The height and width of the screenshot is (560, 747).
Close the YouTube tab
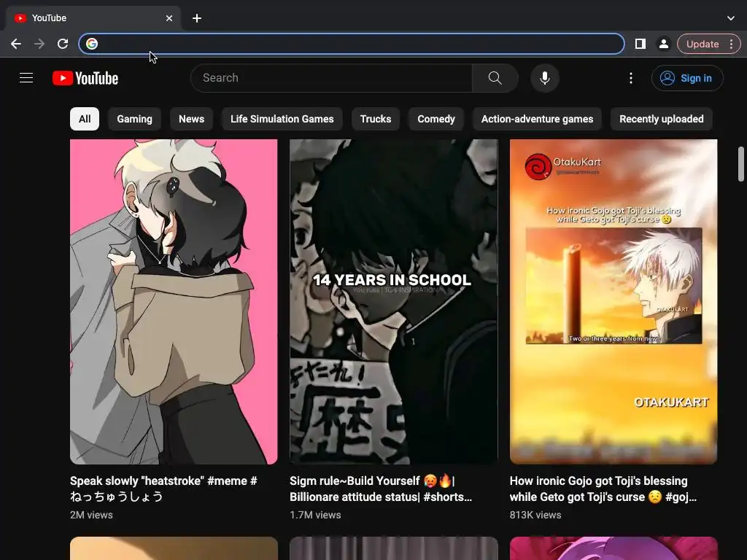[x=169, y=18]
